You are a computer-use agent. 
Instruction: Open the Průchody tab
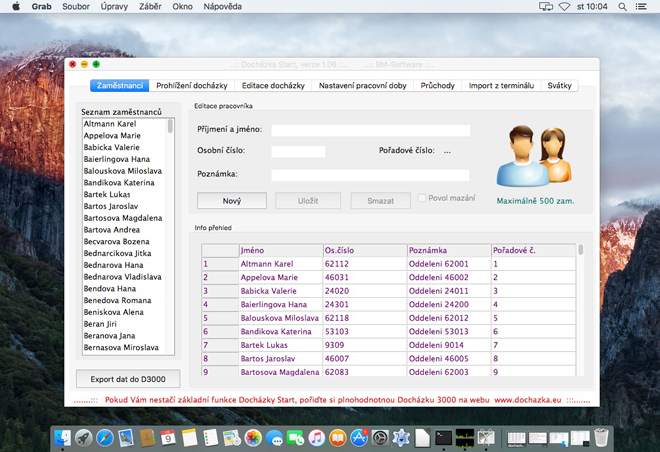tap(437, 85)
